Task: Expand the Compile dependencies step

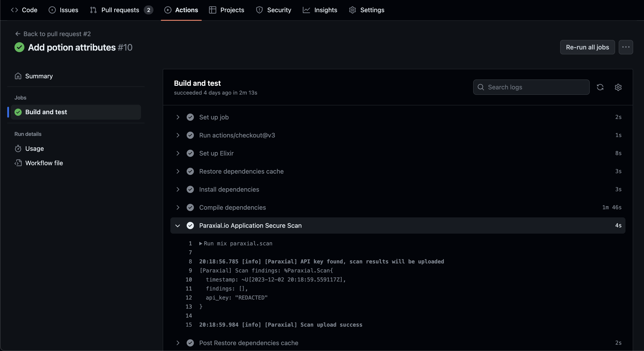Action: pos(398,207)
